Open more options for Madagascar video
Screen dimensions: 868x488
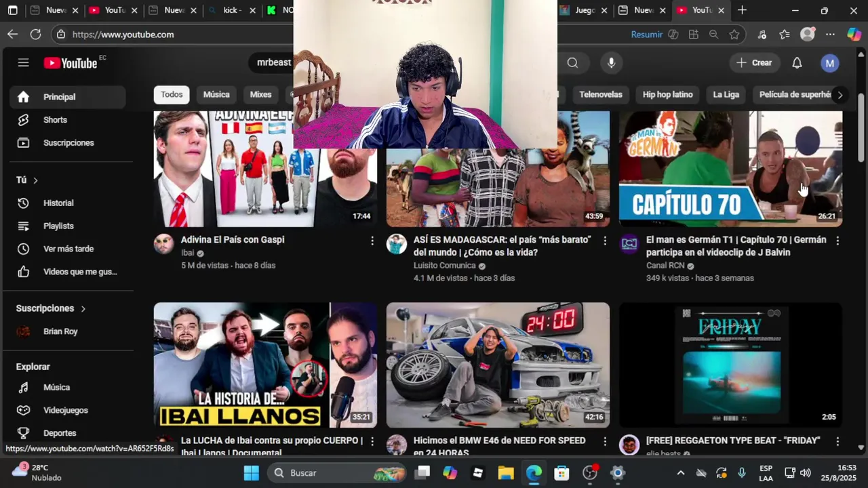click(x=605, y=241)
